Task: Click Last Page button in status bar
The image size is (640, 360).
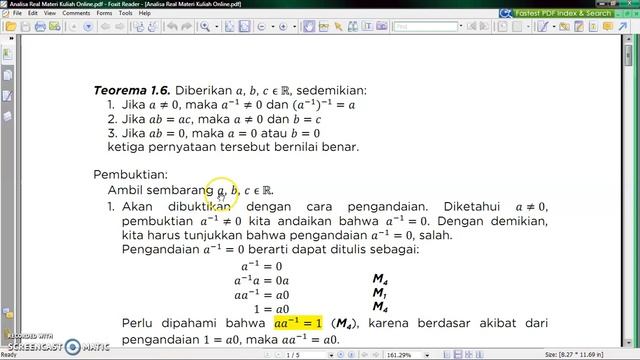Action: click(351, 355)
